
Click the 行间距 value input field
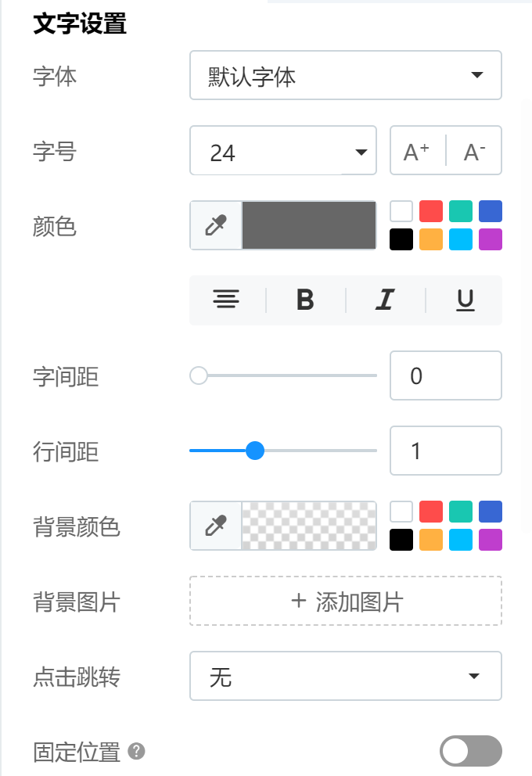[x=445, y=451]
